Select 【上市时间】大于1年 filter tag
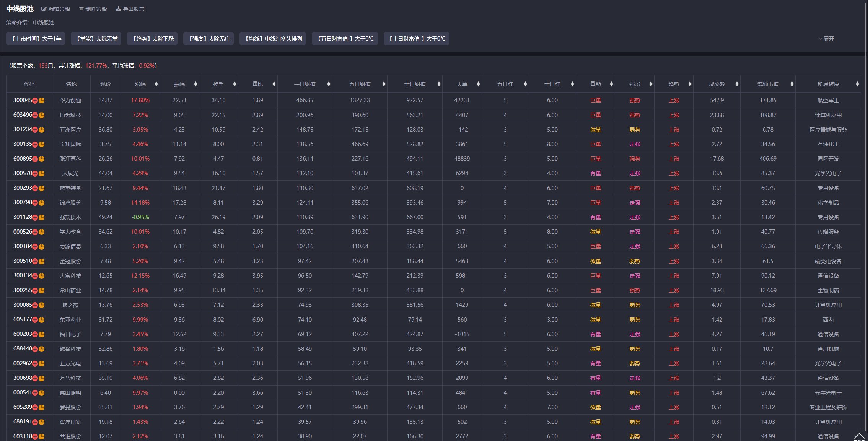Image resolution: width=868 pixels, height=441 pixels. 36,39
